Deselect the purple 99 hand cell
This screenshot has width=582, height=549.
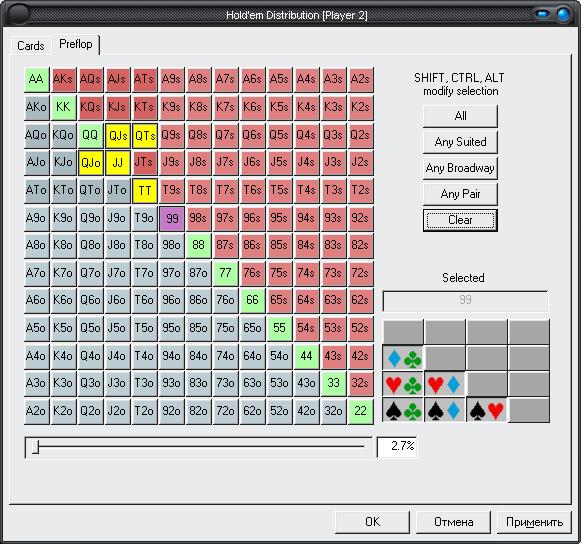(172, 218)
